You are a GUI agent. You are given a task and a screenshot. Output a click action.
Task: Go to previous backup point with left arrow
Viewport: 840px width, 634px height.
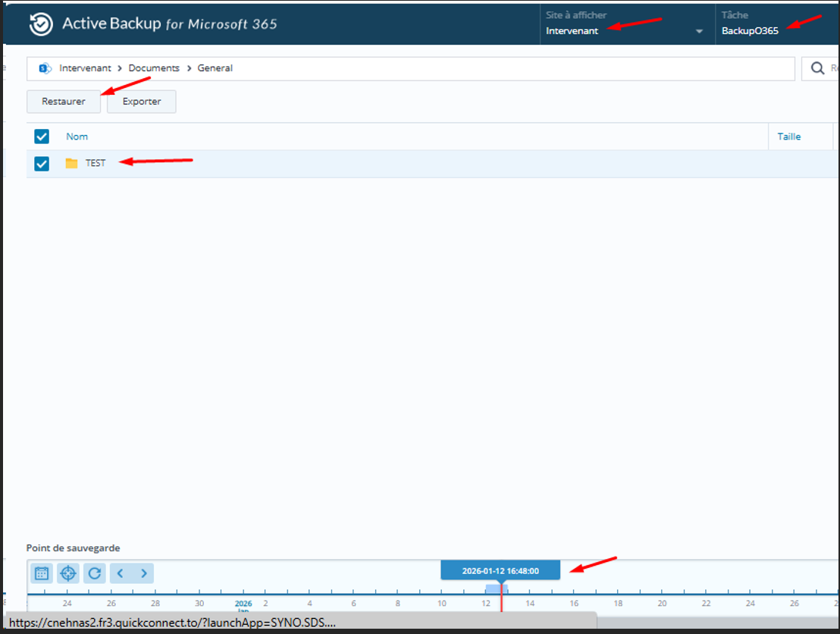(121, 573)
